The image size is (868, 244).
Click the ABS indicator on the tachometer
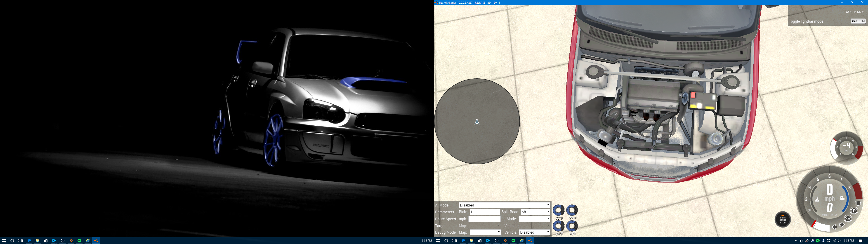848,219
